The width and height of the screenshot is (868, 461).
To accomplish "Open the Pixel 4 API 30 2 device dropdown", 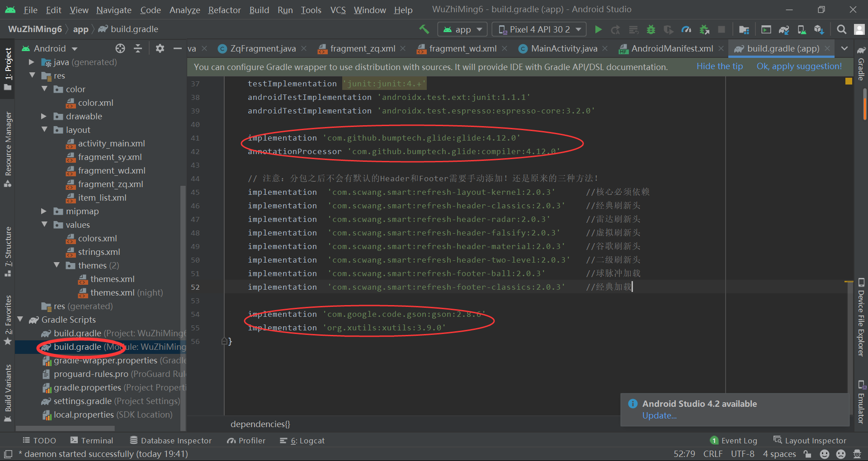I will click(539, 29).
